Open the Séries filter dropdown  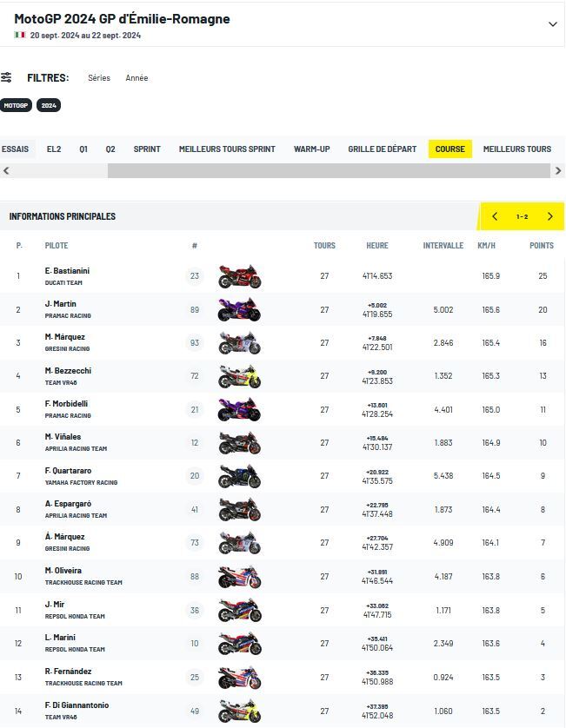[99, 78]
